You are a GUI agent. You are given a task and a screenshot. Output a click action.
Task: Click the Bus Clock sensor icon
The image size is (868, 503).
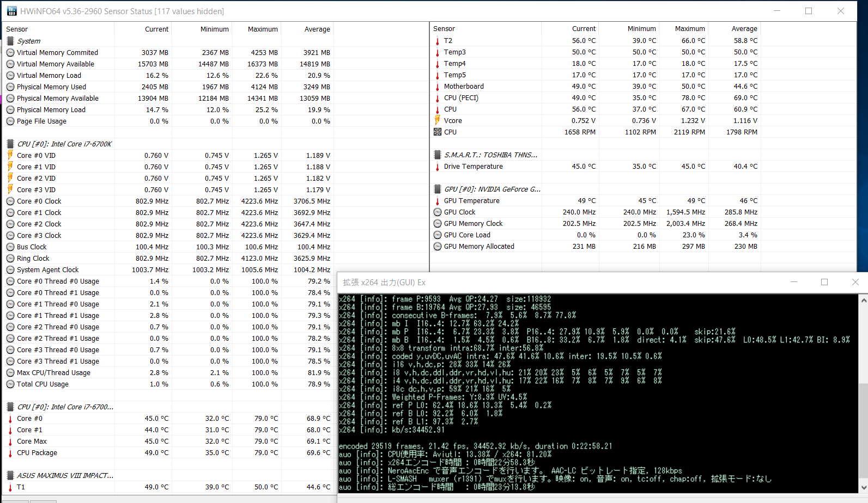pyautogui.click(x=10, y=247)
